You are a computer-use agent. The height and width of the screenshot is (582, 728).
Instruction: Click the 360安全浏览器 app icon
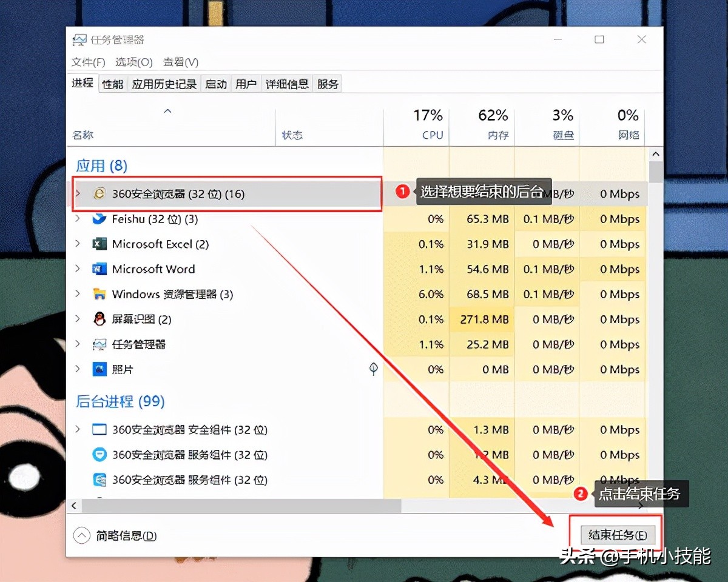tap(99, 194)
